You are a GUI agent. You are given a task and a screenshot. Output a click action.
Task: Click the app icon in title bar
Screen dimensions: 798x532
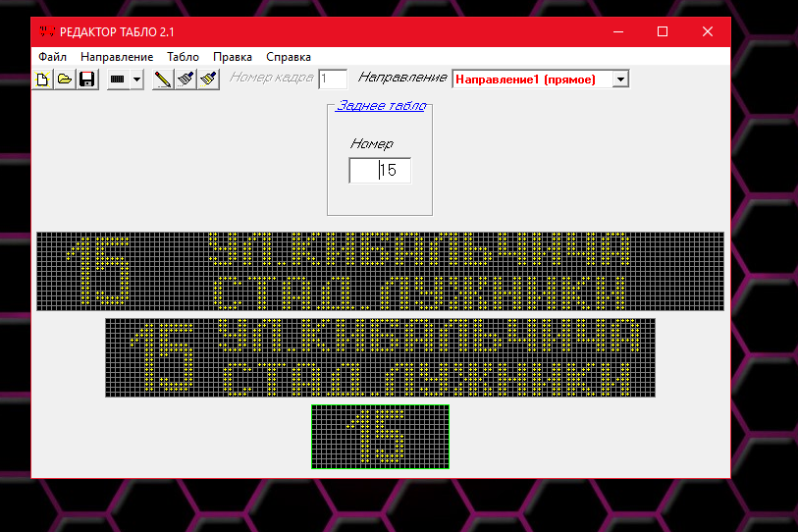45,31
